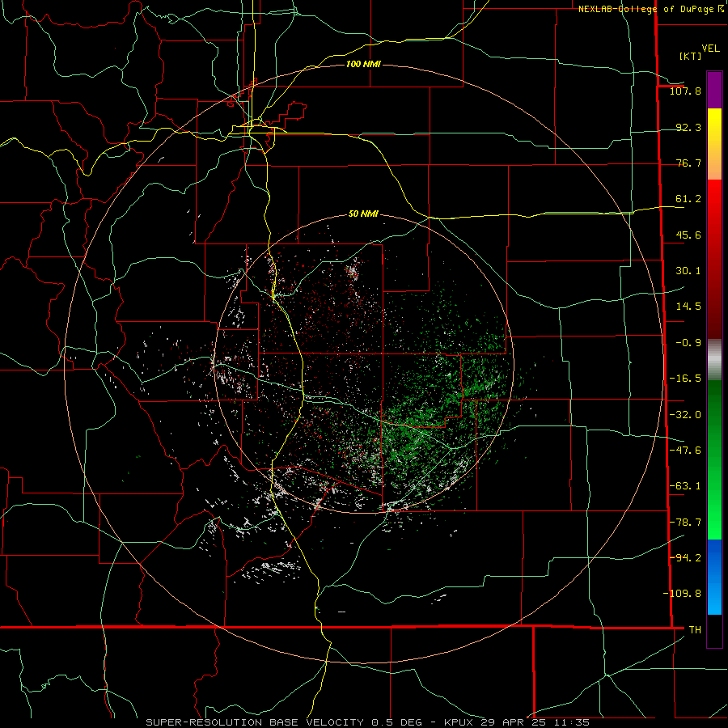Click the -94.2 velocity scale value
Image resolution: width=728 pixels, height=728 pixels.
click(685, 557)
